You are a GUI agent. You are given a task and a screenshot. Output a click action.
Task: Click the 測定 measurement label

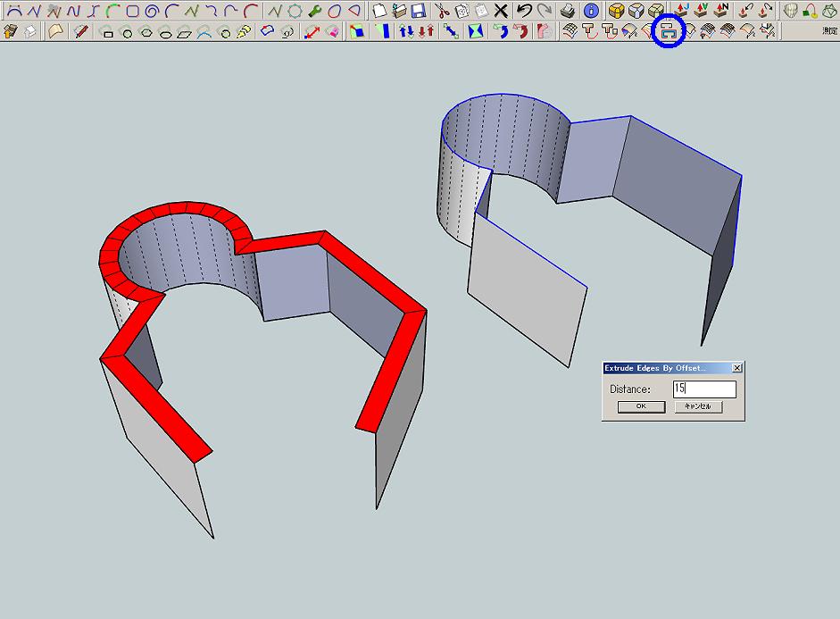pyautogui.click(x=830, y=31)
